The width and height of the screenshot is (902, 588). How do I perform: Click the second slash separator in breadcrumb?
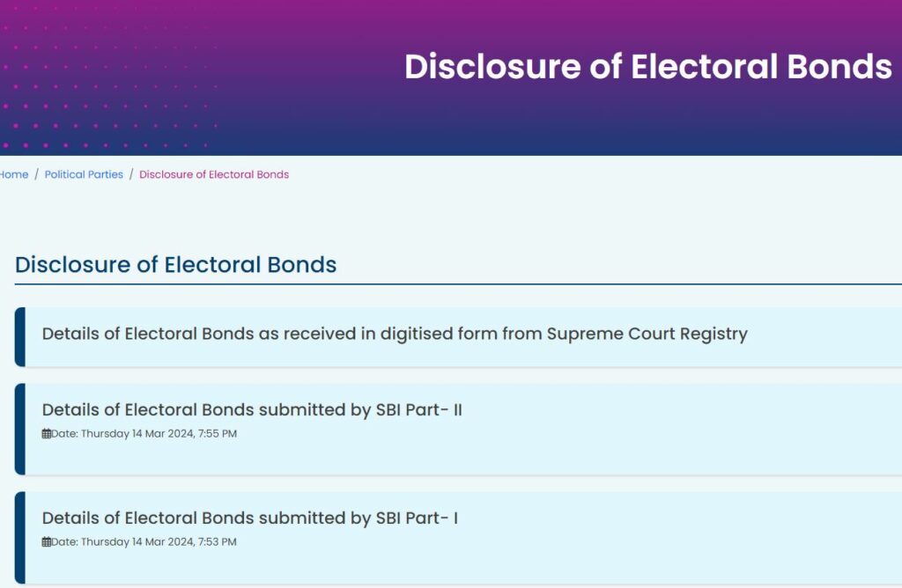[131, 174]
